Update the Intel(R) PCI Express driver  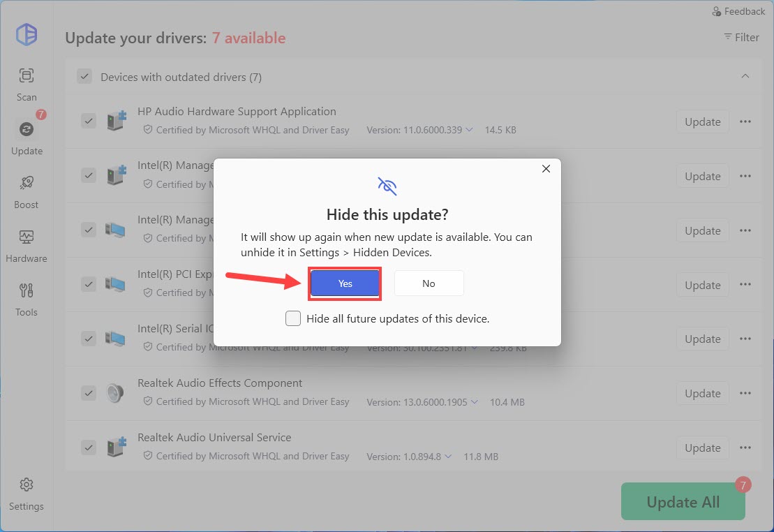click(x=702, y=285)
